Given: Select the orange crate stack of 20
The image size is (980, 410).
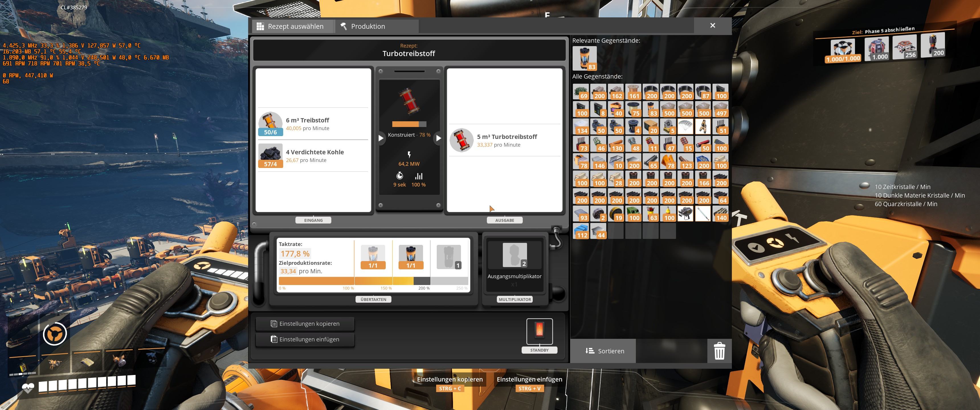Looking at the screenshot, I should click(651, 127).
